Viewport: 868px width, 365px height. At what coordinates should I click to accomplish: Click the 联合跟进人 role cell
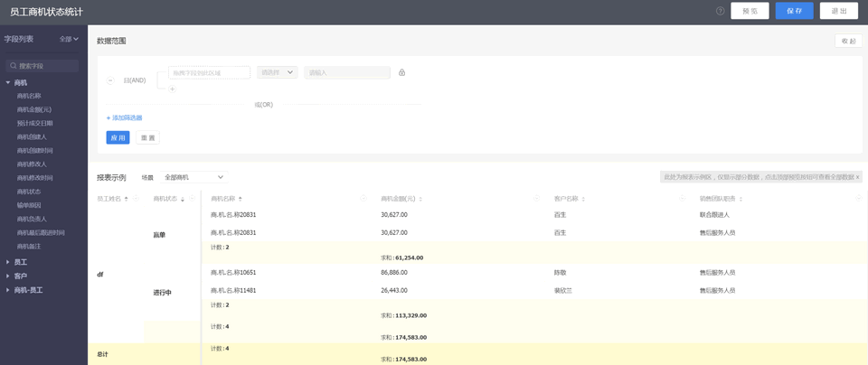[714, 215]
